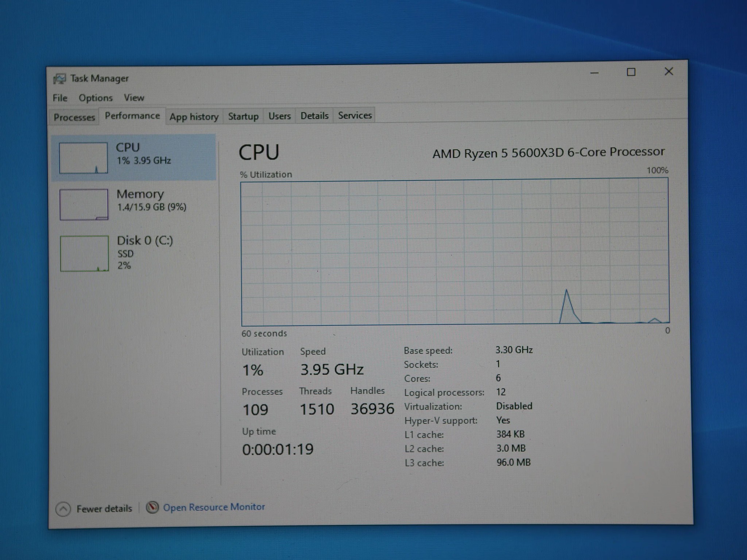Minimize the Task Manager window

[595, 73]
